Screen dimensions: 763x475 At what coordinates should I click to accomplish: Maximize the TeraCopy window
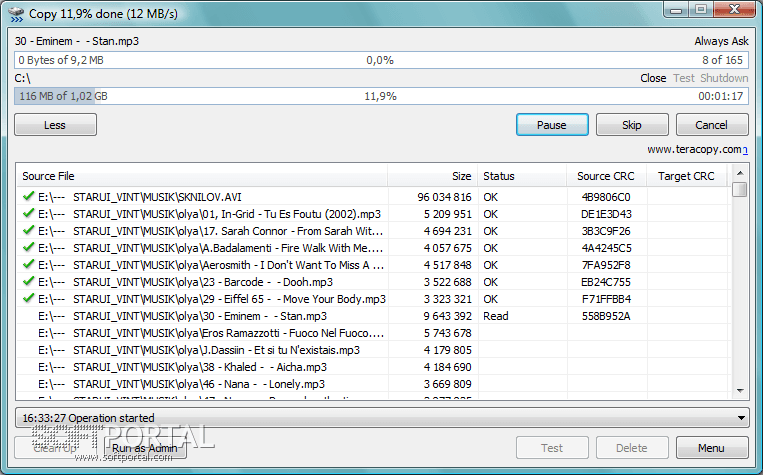[700, 10]
